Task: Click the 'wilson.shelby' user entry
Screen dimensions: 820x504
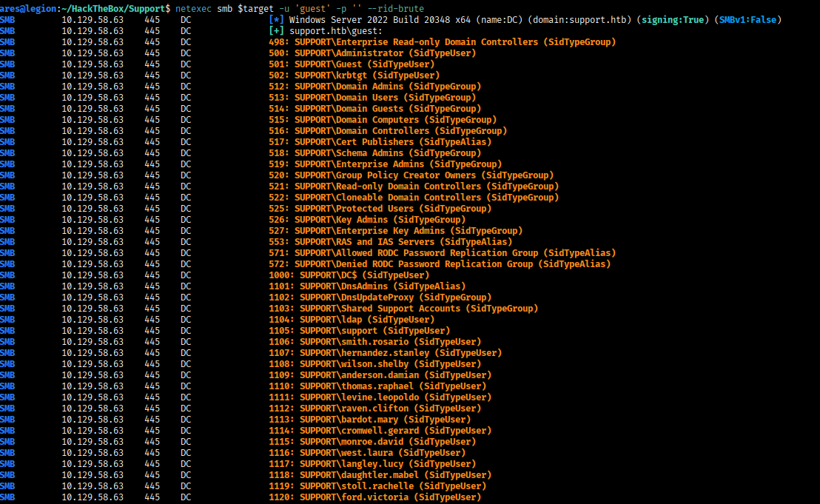Action: (x=375, y=364)
